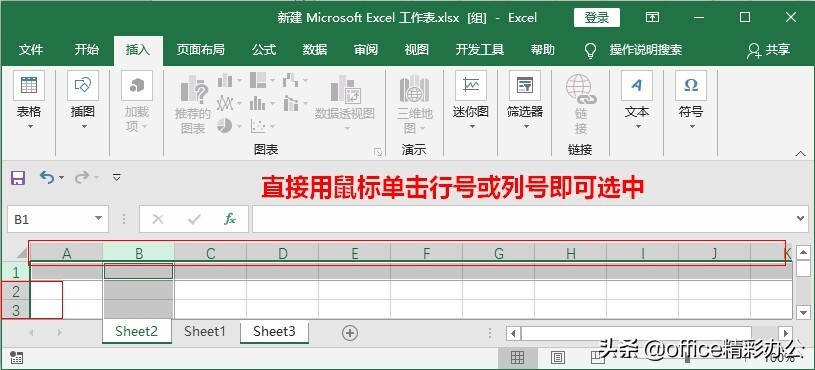Open the 插图 (Illustrations) group button
Viewport: 815px width, 370px height.
click(x=83, y=101)
